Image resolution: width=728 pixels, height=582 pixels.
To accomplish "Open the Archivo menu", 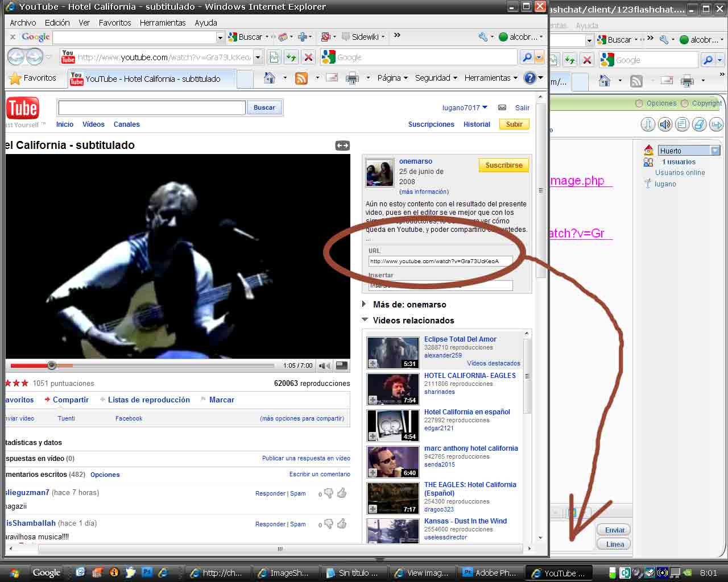I will pyautogui.click(x=23, y=23).
